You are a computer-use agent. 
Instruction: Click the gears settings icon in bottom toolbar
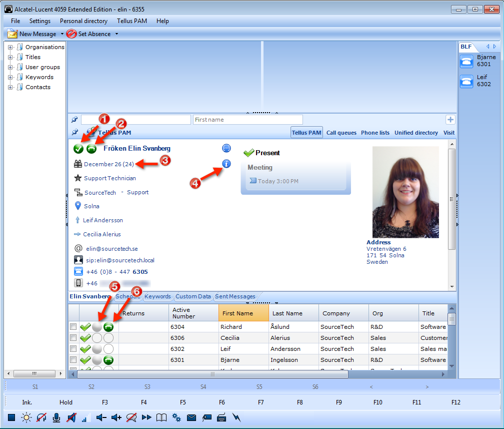[176, 417]
